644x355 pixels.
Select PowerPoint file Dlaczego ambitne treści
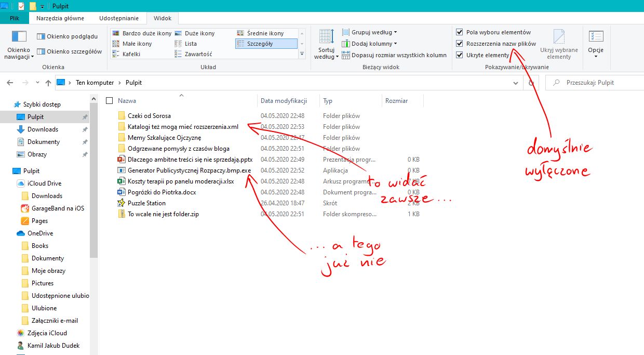(190, 160)
